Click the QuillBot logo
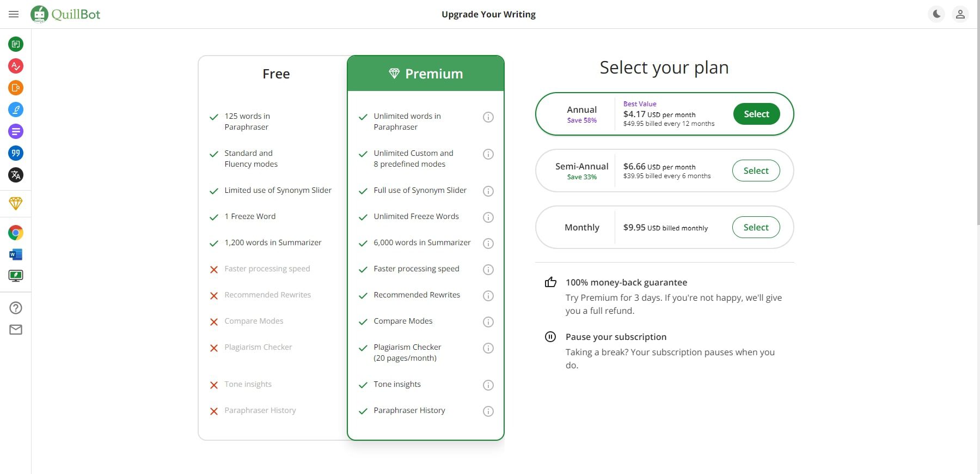This screenshot has width=980, height=474. click(65, 14)
